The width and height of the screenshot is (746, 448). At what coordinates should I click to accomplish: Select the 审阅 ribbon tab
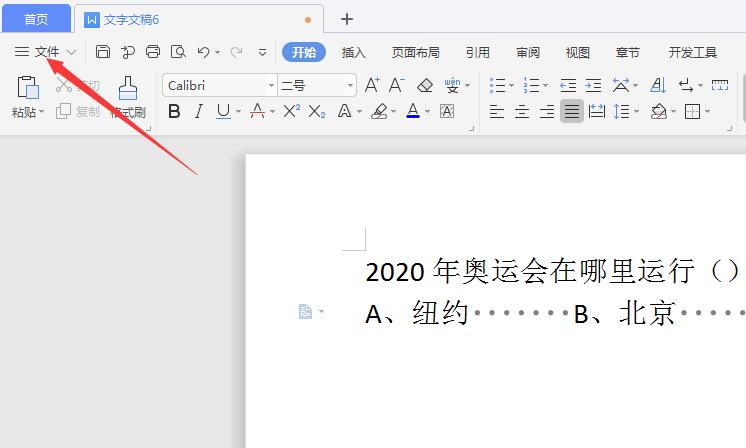(528, 52)
